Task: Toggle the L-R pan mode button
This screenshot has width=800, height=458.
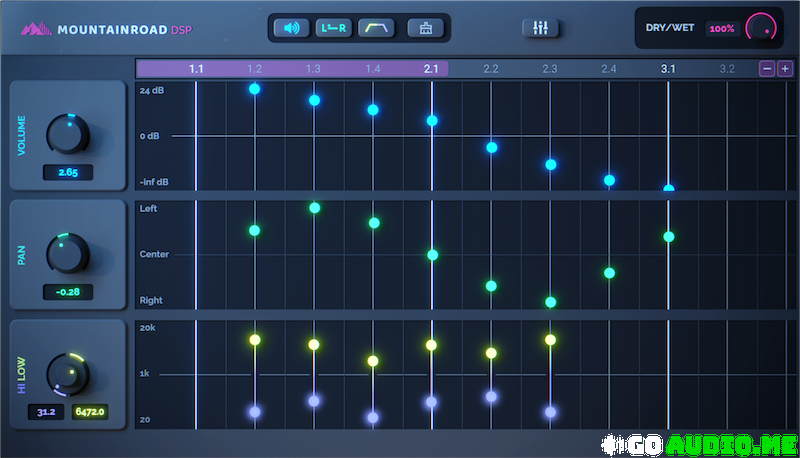Action: click(334, 28)
